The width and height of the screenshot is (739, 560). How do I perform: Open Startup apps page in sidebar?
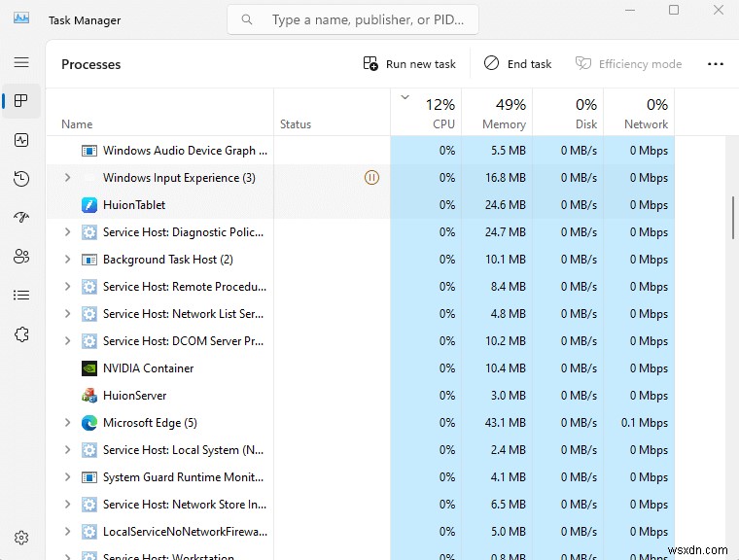21,217
